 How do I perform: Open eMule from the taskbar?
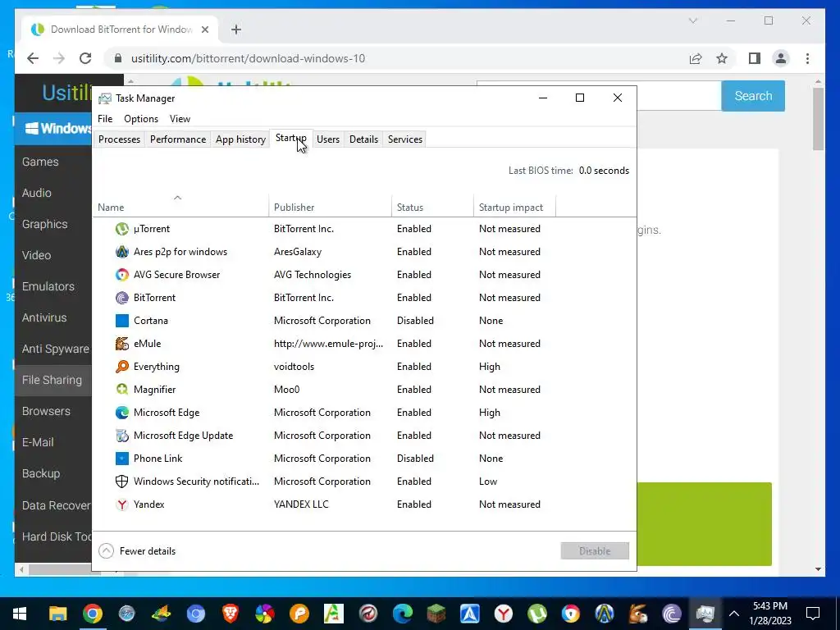pyautogui.click(x=638, y=614)
